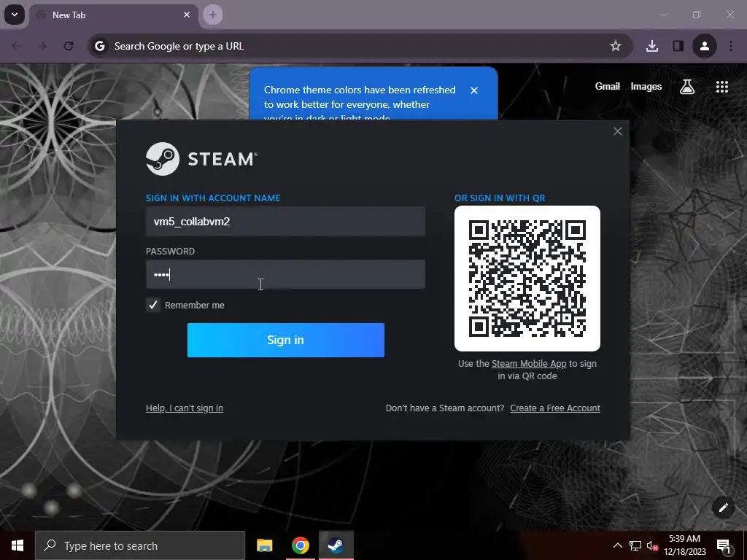Open the Help, I can't sign in link
This screenshot has width=747, height=560.
point(185,408)
